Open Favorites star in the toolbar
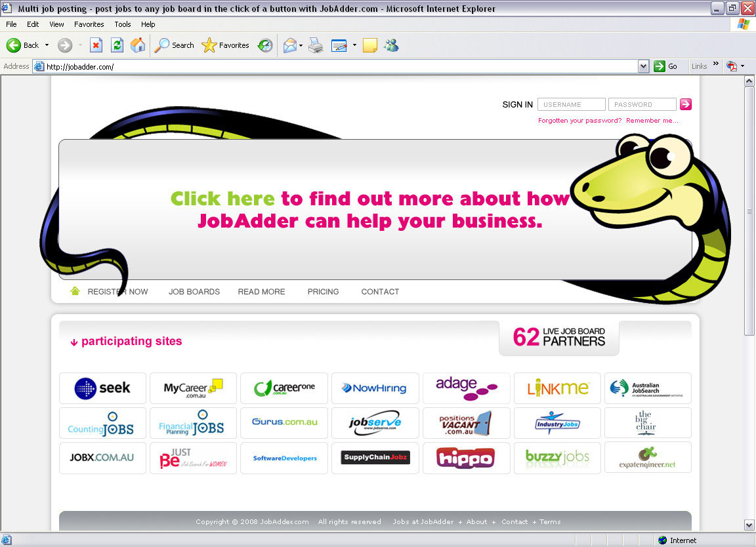 click(x=209, y=45)
